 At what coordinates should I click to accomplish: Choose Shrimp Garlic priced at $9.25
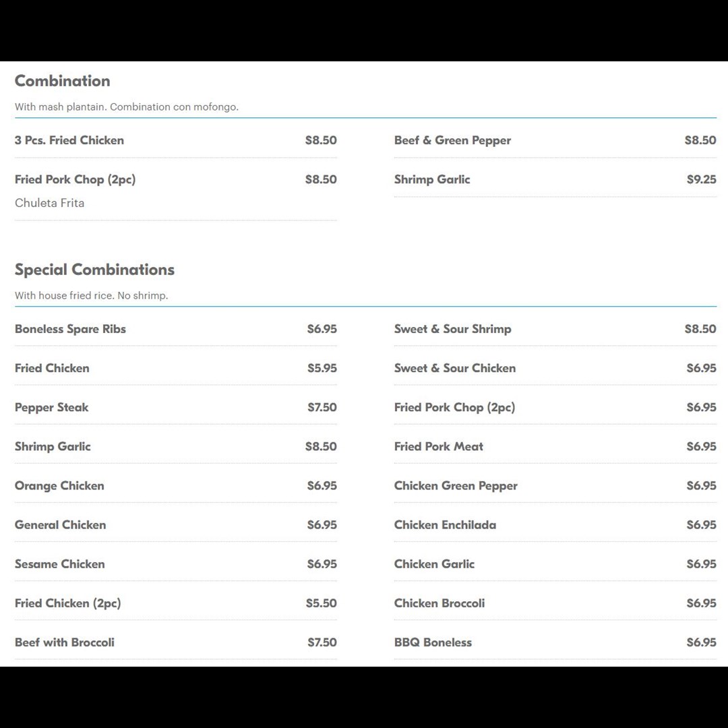(555, 179)
